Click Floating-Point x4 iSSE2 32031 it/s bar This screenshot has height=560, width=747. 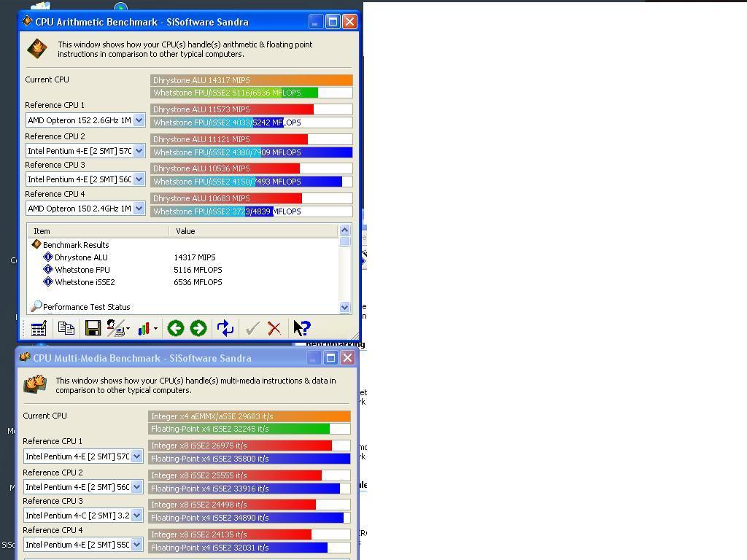[x=249, y=548]
